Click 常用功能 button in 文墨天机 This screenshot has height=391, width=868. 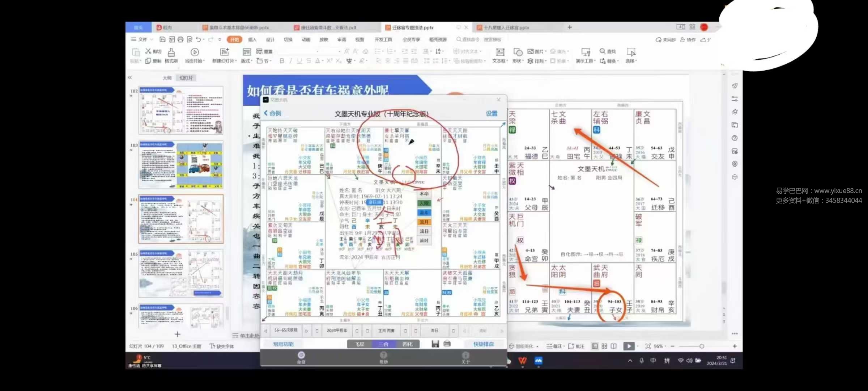(283, 344)
